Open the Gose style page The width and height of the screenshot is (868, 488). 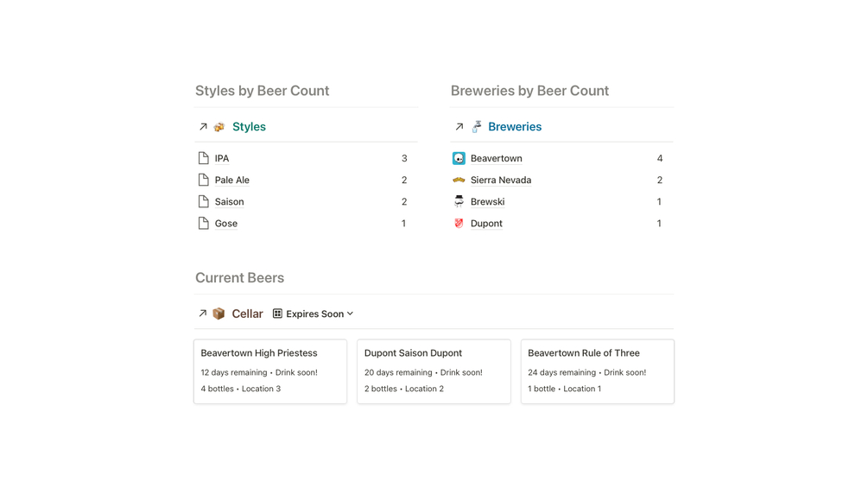tap(225, 224)
